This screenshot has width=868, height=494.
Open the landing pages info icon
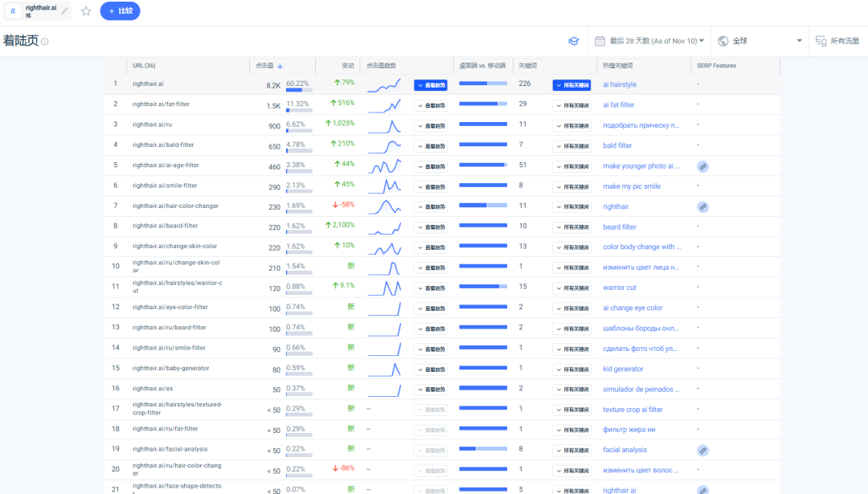point(45,42)
